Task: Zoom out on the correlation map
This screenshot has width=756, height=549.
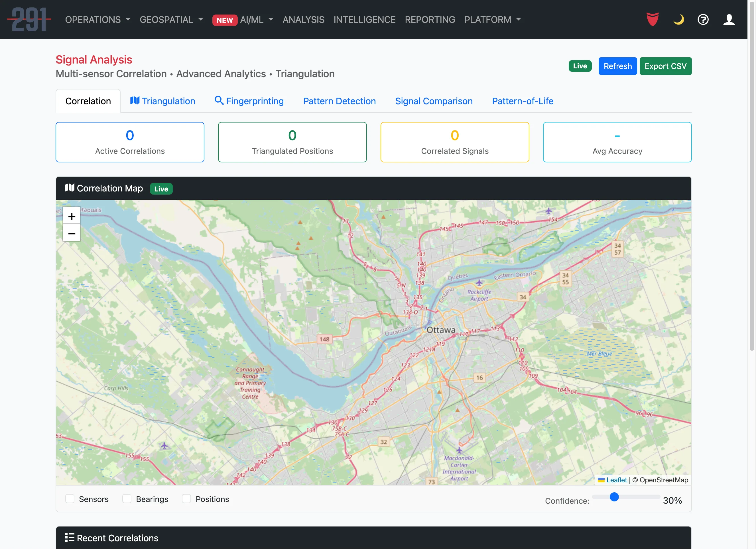Action: pos(71,234)
